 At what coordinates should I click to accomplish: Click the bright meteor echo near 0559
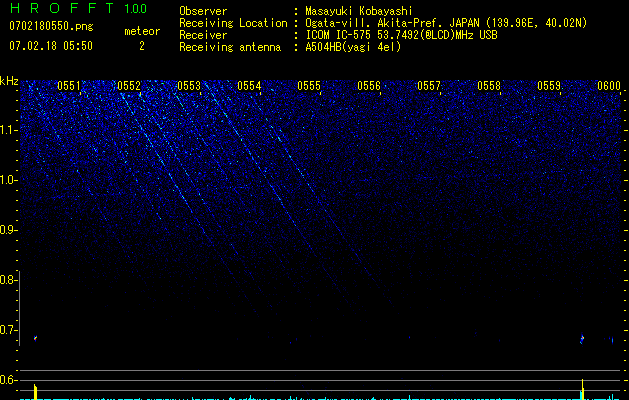pyautogui.click(x=582, y=339)
